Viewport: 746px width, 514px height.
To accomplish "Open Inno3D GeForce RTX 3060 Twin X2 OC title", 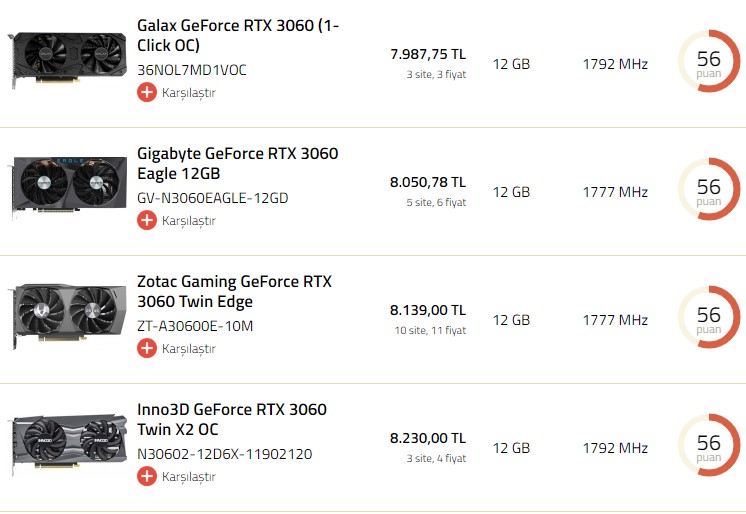I will pyautogui.click(x=232, y=419).
